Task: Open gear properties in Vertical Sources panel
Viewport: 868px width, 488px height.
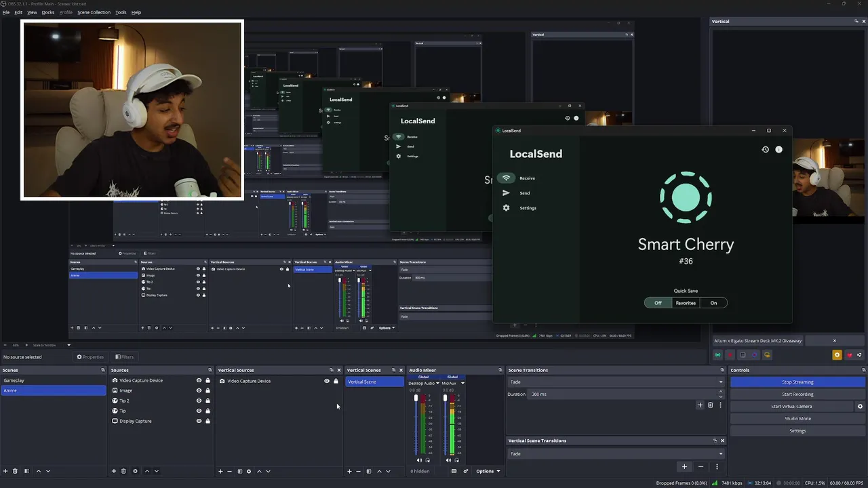Action: [x=248, y=471]
